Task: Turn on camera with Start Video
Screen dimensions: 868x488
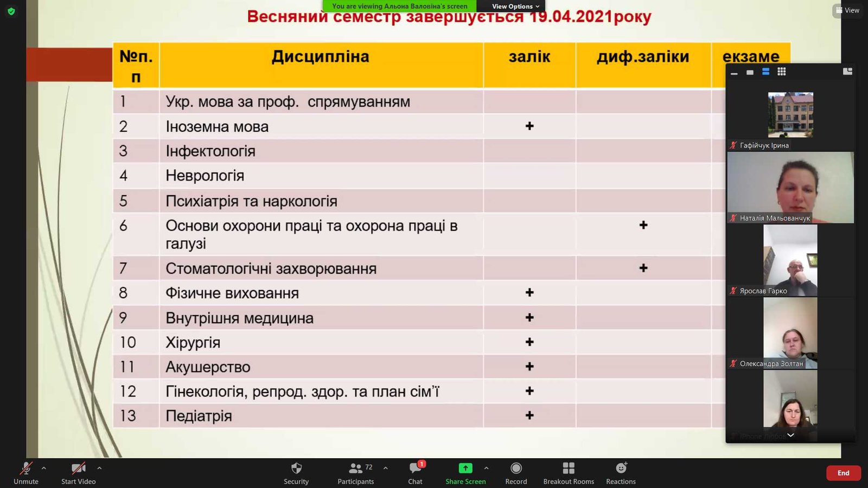Action: [x=78, y=468]
